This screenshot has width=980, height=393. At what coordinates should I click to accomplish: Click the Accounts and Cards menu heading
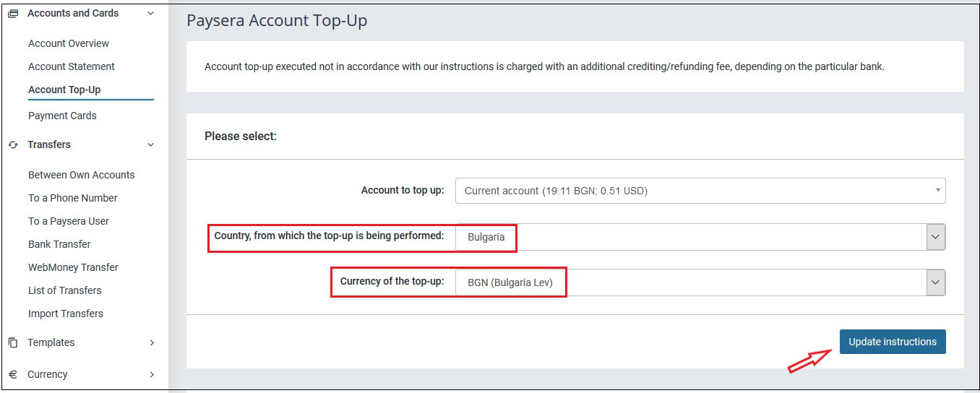point(73,13)
